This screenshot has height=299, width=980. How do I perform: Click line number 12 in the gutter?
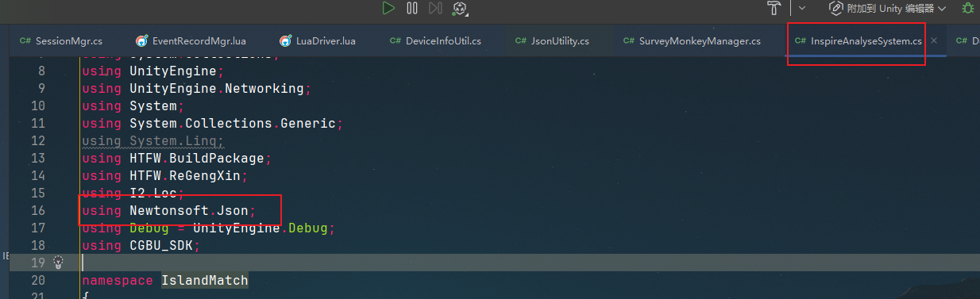37,140
